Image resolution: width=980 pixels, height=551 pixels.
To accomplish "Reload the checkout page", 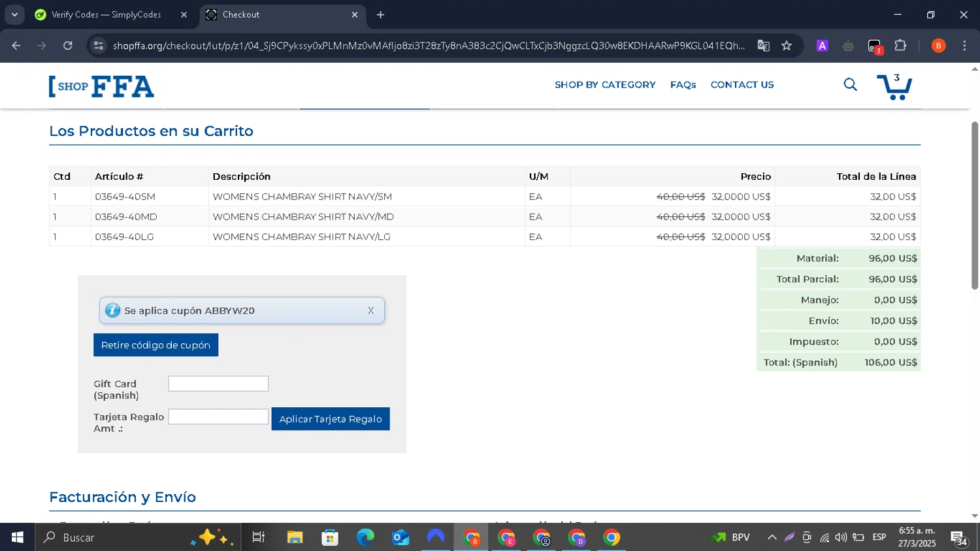I will (x=68, y=45).
